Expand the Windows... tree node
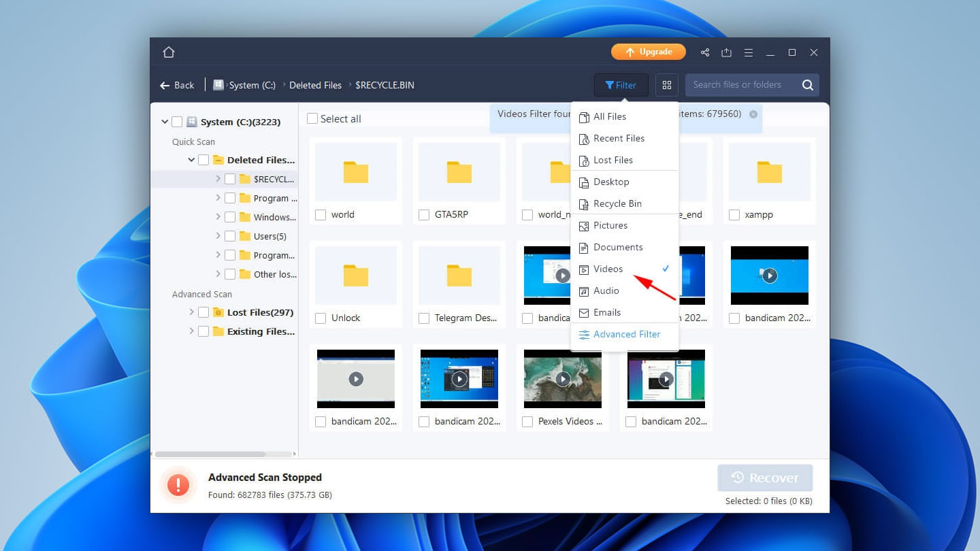Image resolution: width=980 pixels, height=551 pixels. click(x=218, y=217)
